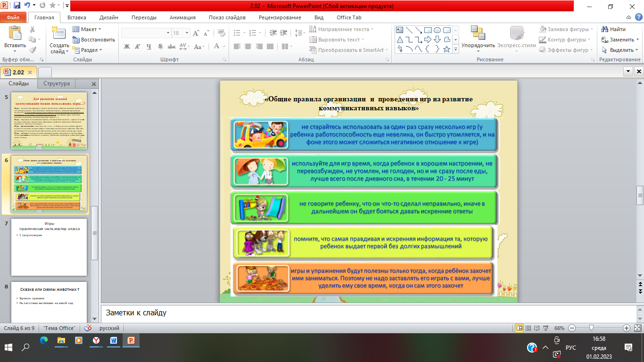Activate the Format Painter brush

pyautogui.click(x=32, y=50)
